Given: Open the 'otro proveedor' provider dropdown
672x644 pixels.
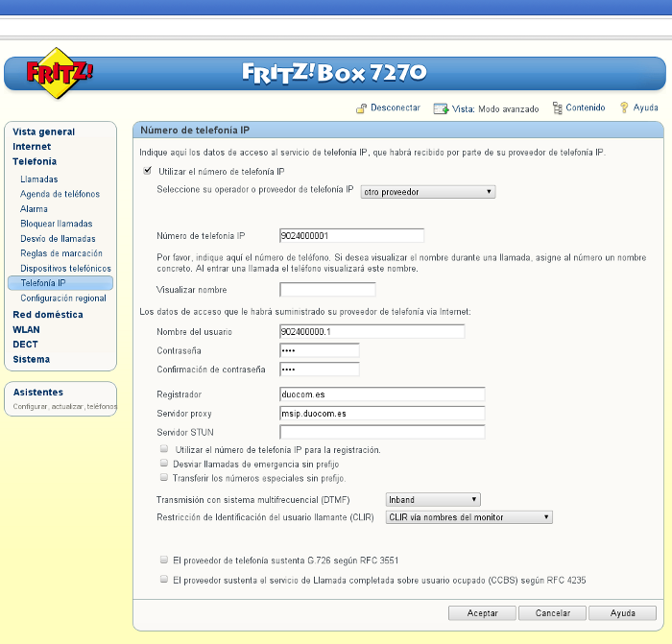Looking at the screenshot, I should coord(428,192).
